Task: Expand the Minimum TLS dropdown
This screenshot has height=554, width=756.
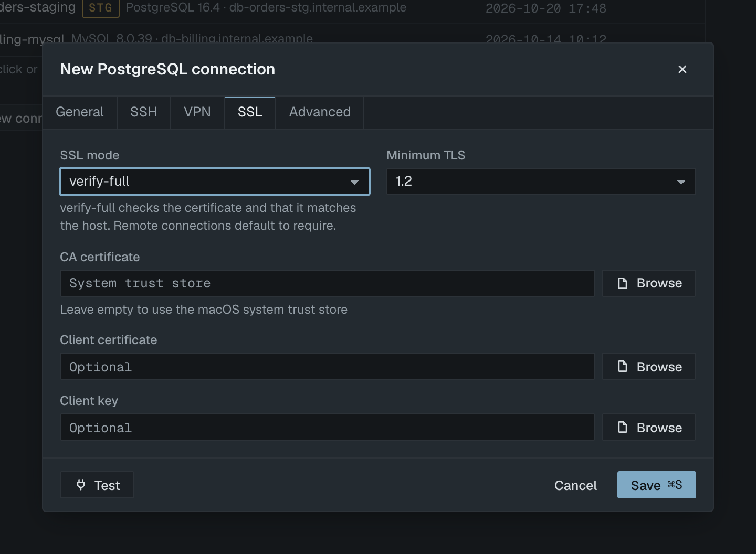Action: tap(541, 182)
